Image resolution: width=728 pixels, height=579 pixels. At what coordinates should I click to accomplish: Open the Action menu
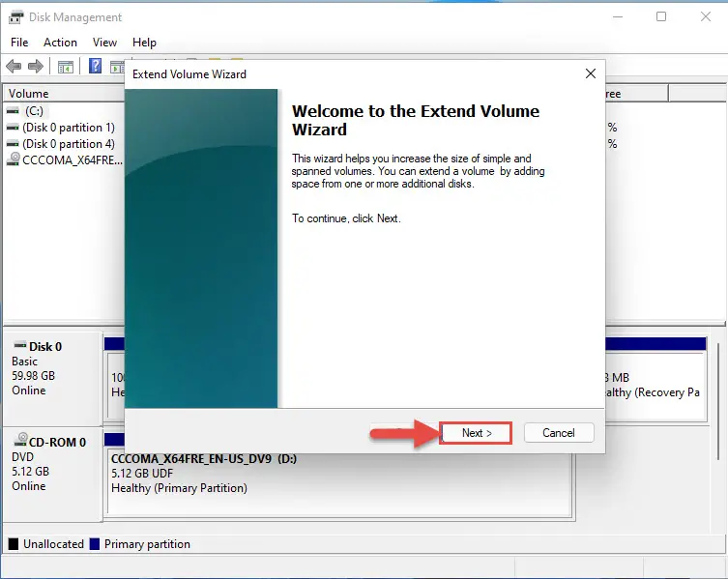pyautogui.click(x=60, y=43)
